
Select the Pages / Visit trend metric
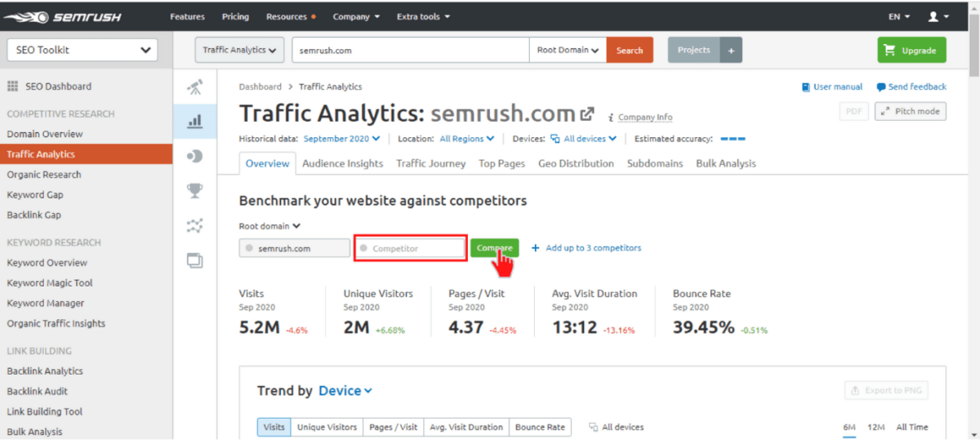tap(394, 427)
